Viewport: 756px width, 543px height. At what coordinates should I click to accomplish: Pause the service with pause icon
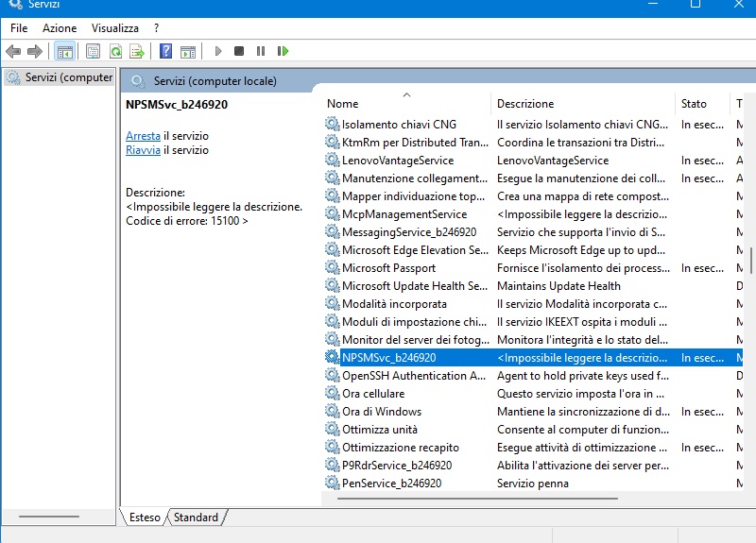click(x=261, y=51)
